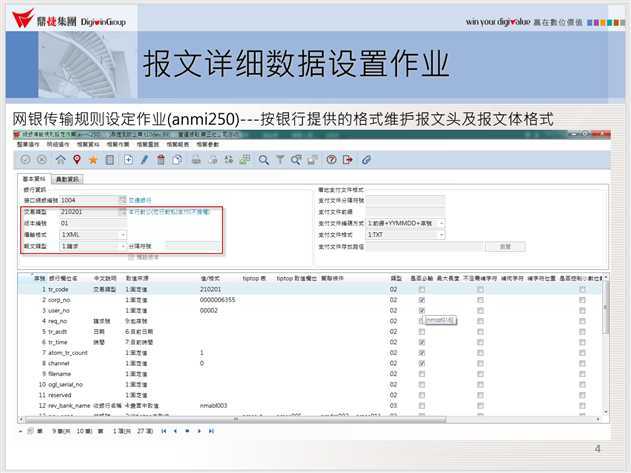This screenshot has width=631, height=473.
Task: Select the 'nmabl003' value cell
Action: (x=213, y=406)
